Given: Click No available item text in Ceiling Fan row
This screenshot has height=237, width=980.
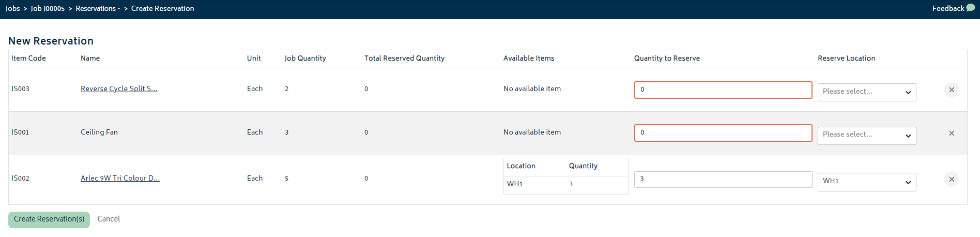Looking at the screenshot, I should coord(532,132).
